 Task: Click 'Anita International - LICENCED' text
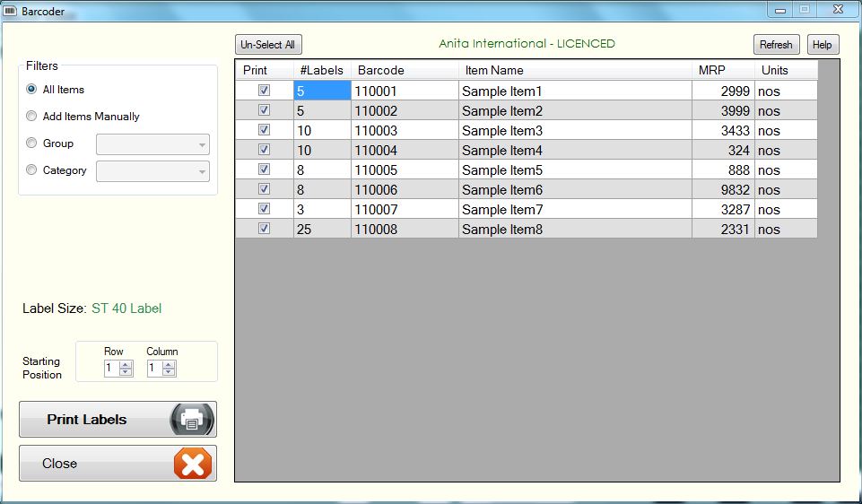point(527,43)
